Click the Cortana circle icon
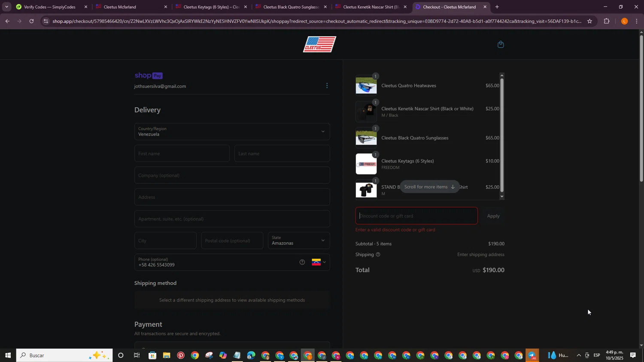Image resolution: width=644 pixels, height=362 pixels. pos(121,355)
